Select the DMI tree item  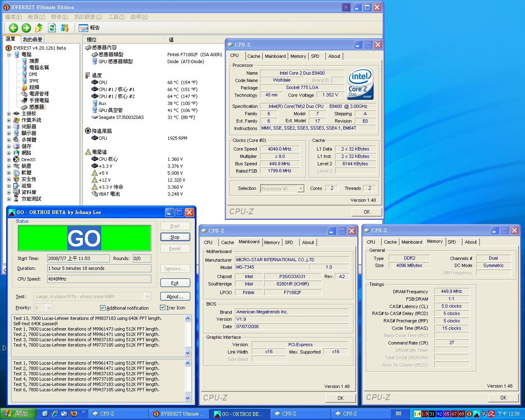click(33, 74)
